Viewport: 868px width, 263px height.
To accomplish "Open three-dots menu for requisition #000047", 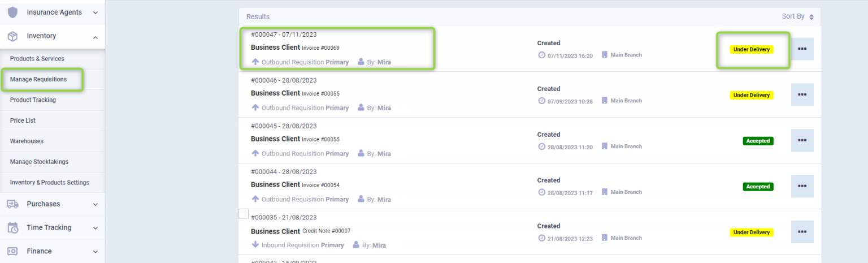I will click(x=802, y=49).
